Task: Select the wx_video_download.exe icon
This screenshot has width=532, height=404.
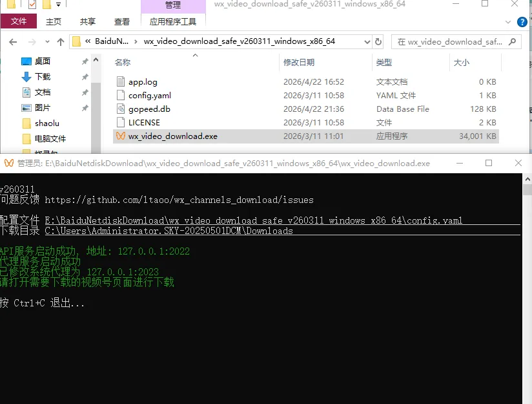Action: (x=121, y=136)
